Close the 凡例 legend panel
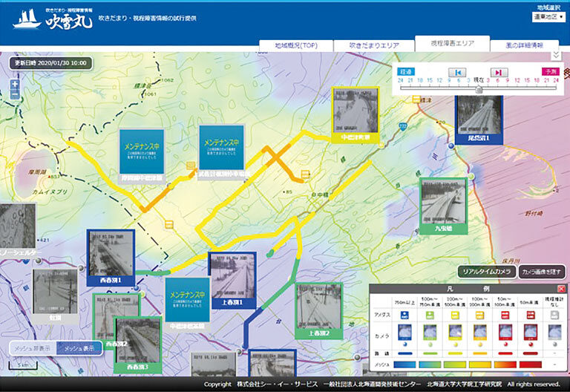Image resolution: width=570 pixels, height=392 pixels. (560, 288)
